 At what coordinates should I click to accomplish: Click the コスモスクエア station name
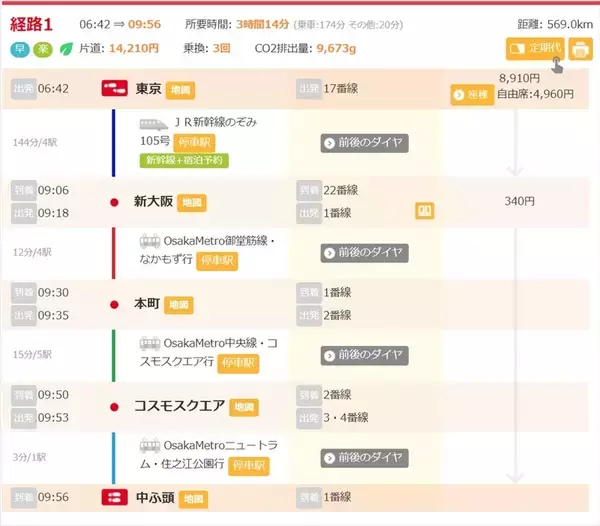click(x=179, y=406)
